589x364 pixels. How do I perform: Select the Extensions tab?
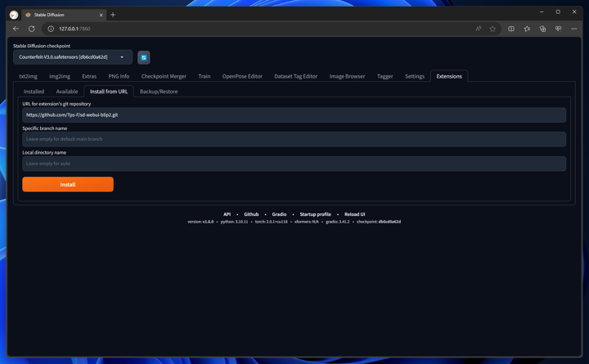tap(449, 76)
